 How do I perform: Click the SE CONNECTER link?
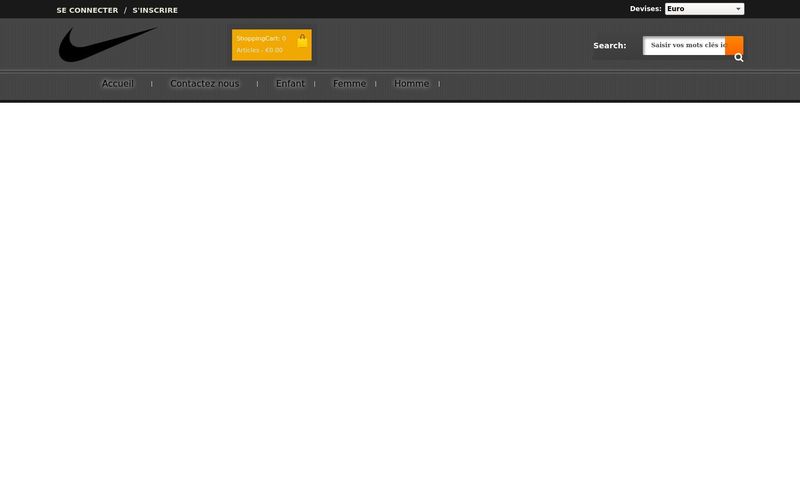point(87,10)
